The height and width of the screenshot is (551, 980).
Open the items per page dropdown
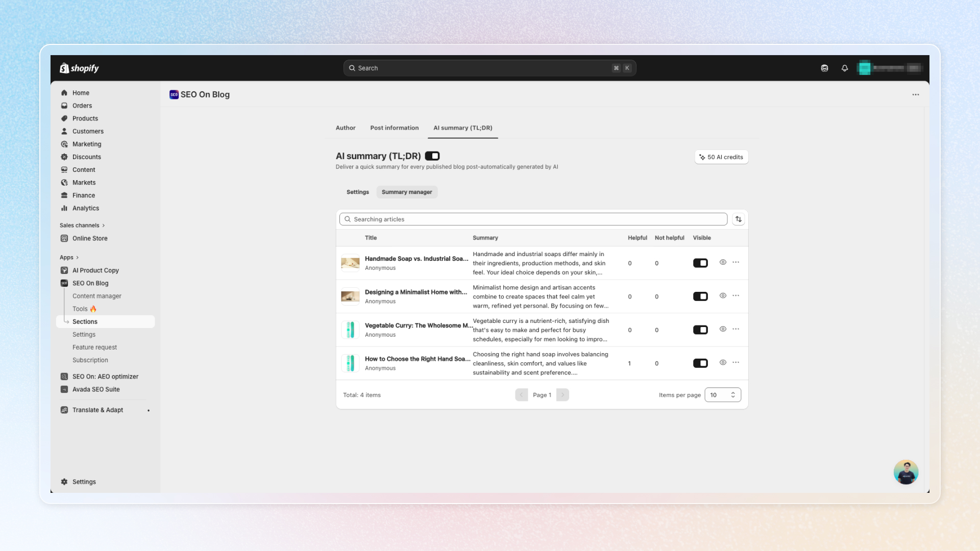coord(722,395)
